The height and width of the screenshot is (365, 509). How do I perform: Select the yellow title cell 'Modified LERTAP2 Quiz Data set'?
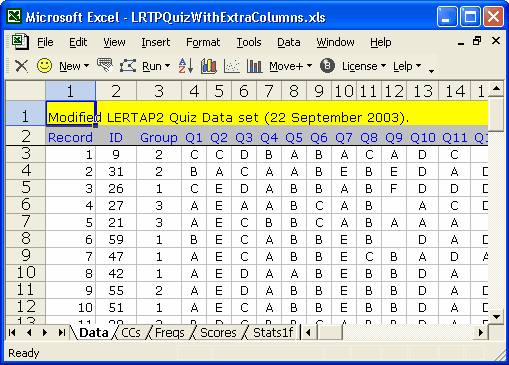click(71, 113)
